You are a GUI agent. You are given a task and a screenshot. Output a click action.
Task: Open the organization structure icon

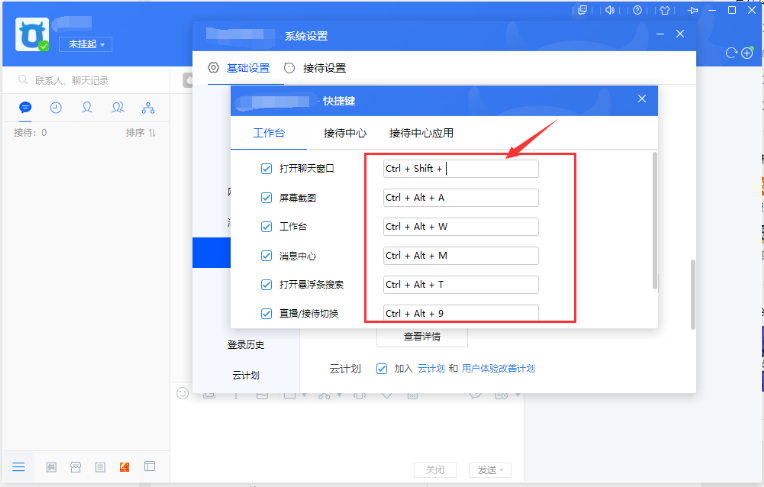148,108
